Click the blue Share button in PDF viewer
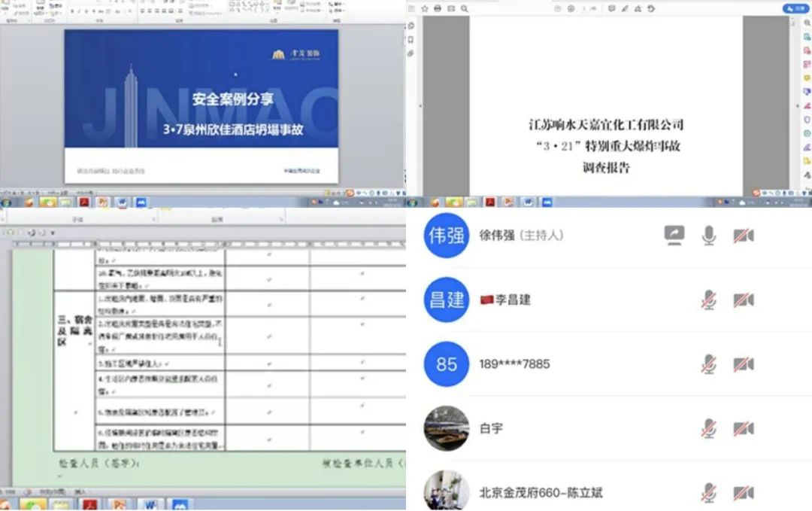 pos(795,8)
